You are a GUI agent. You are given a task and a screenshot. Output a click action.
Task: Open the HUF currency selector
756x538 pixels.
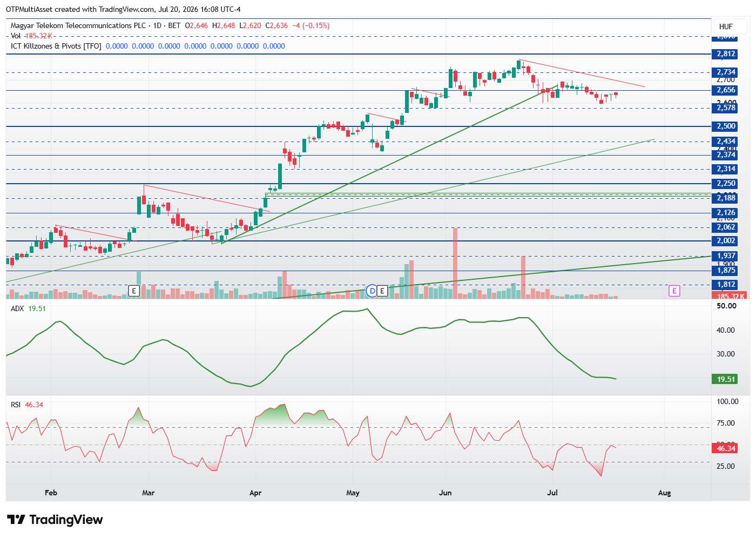point(726,26)
